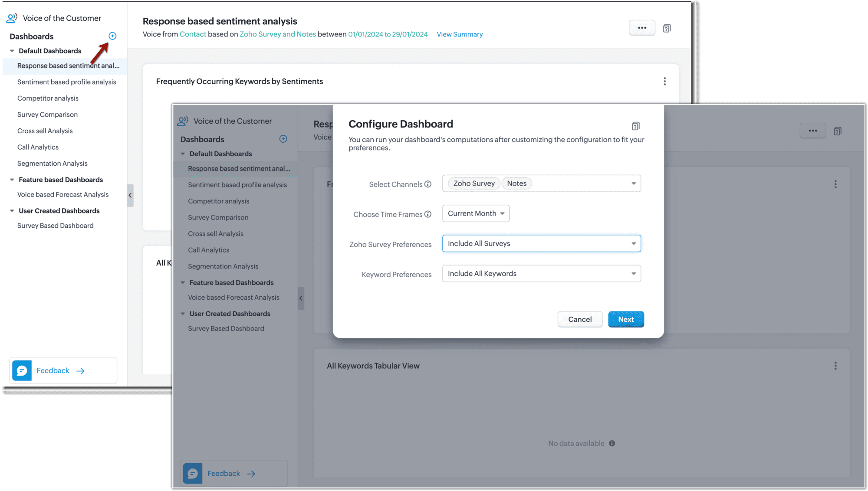Screen dimensions: 868x491
Task: Collapse the sidebar using left chevron handle
Action: click(x=130, y=195)
